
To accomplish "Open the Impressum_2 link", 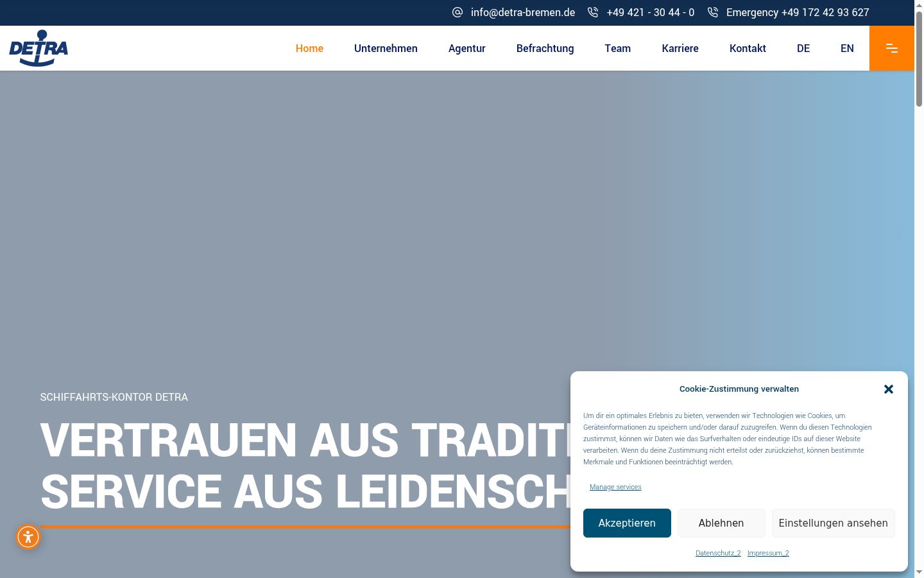I will [768, 553].
